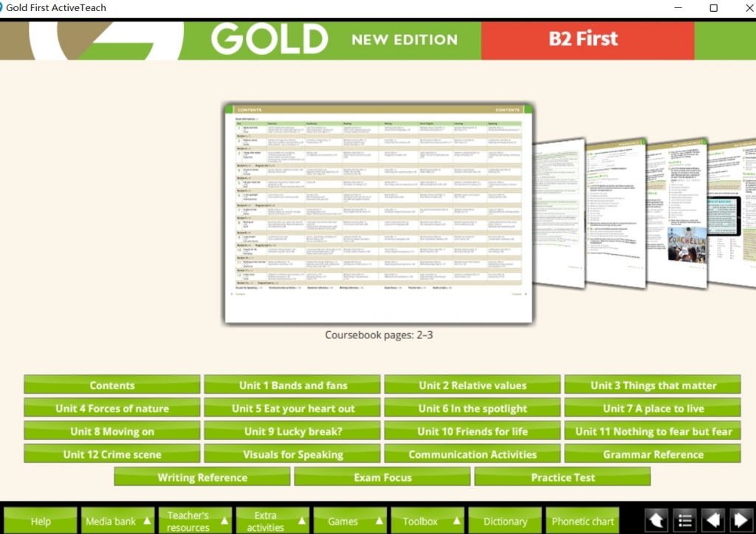Viewport: 756px width, 534px height.
Task: Click the coursebook pages 2-3 preview
Action: tap(377, 213)
